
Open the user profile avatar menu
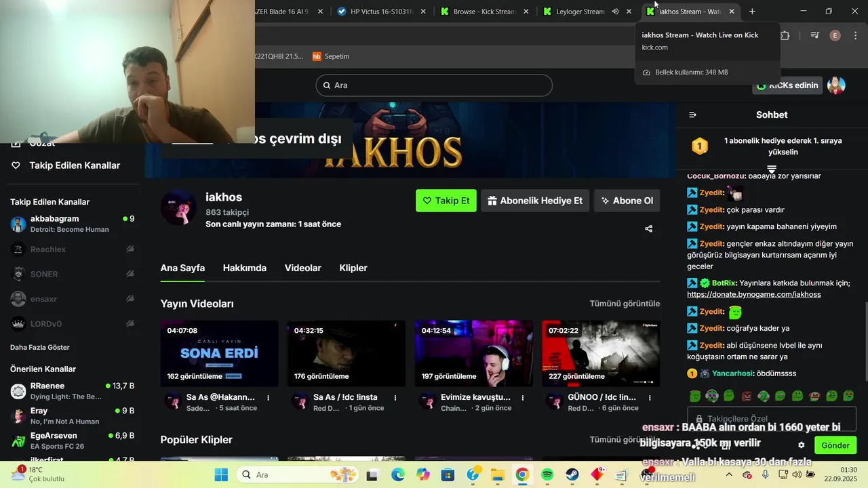point(836,85)
